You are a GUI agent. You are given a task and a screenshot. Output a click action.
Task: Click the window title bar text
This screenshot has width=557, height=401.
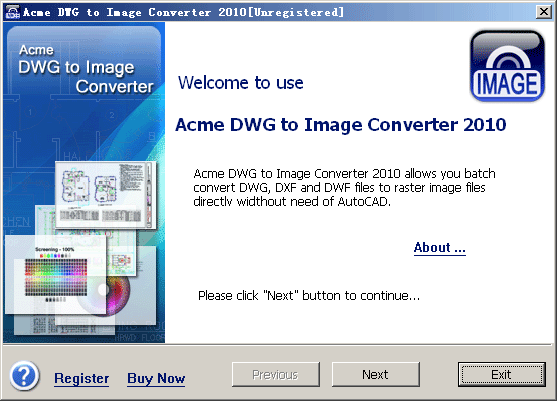tap(183, 12)
